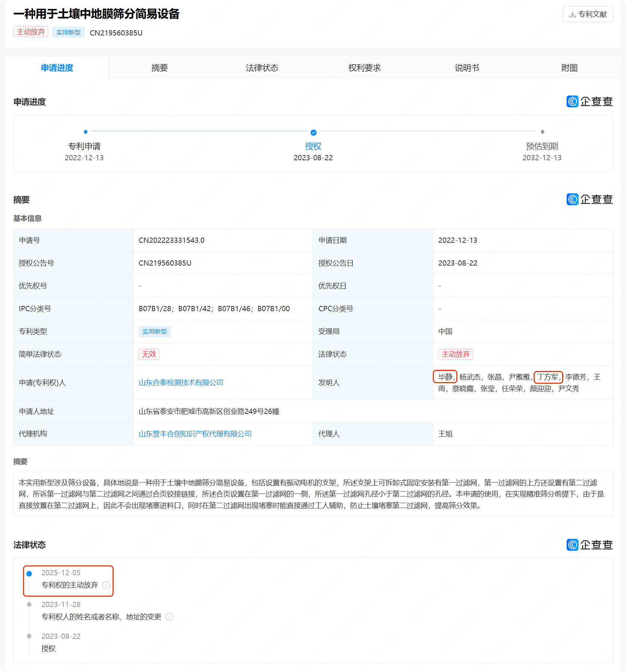This screenshot has width=626, height=672.
Task: Click the 预估到期 progress dot
Action: click(542, 132)
